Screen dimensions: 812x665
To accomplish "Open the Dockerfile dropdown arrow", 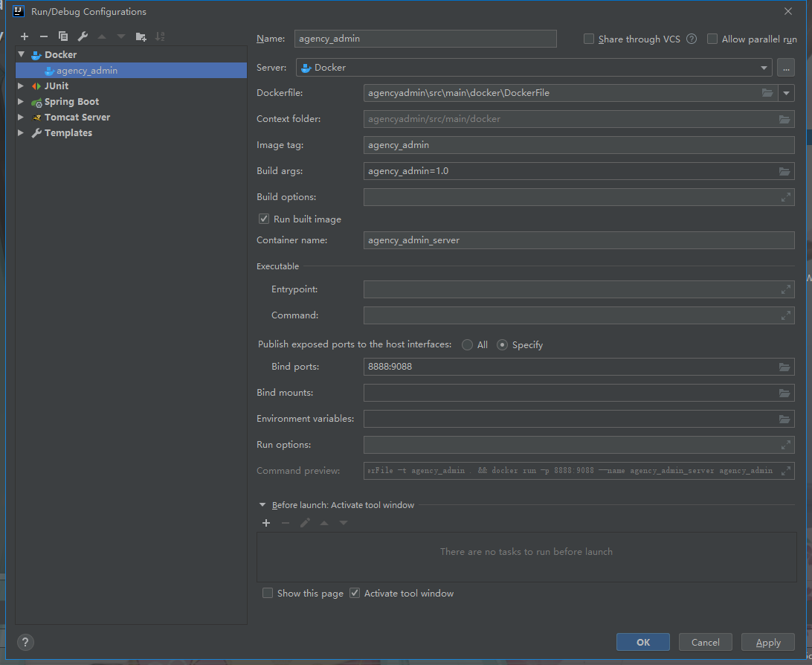I will pyautogui.click(x=786, y=93).
